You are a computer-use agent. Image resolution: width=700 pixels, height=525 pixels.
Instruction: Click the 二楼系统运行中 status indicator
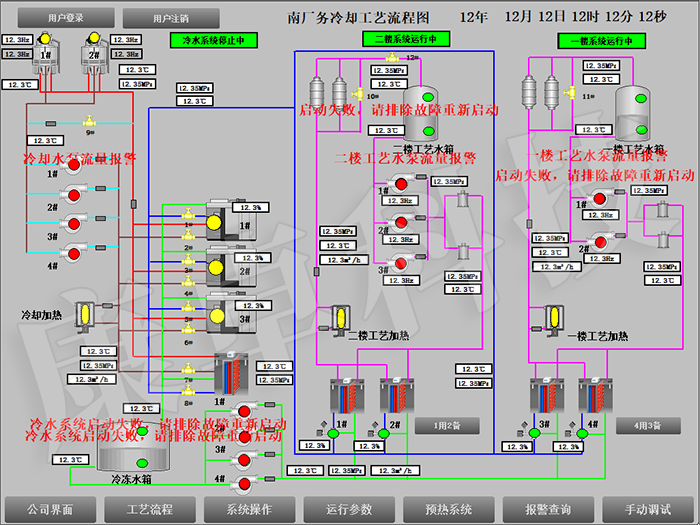(406, 39)
